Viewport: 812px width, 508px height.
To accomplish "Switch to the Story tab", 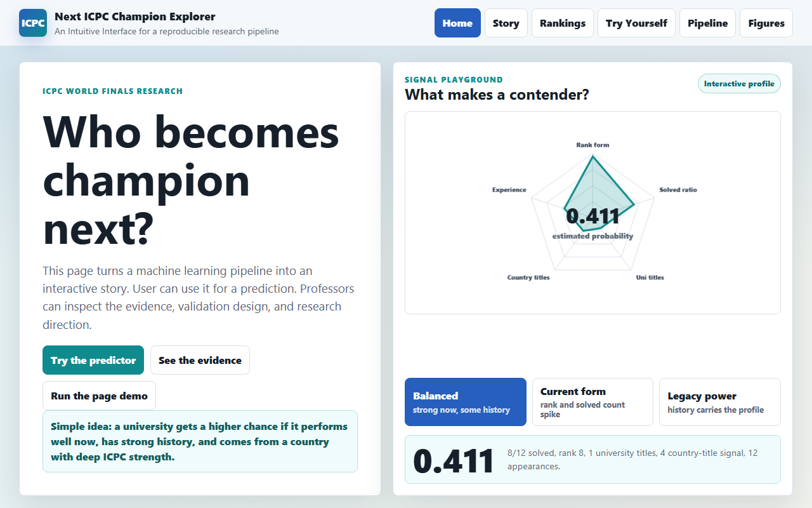I will tap(506, 23).
